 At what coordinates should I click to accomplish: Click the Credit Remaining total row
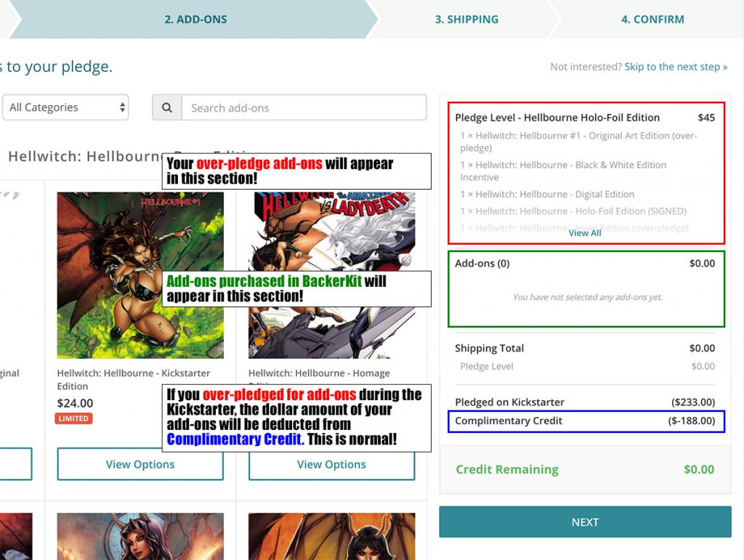[585, 469]
